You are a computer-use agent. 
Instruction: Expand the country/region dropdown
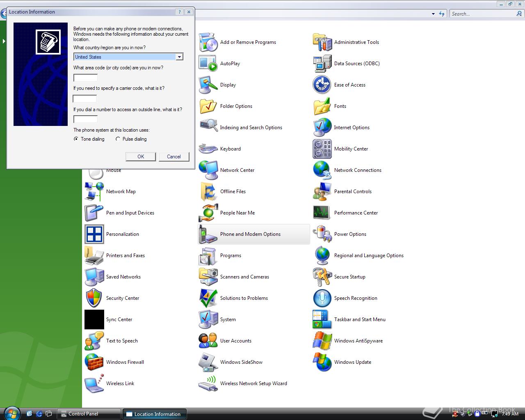179,57
